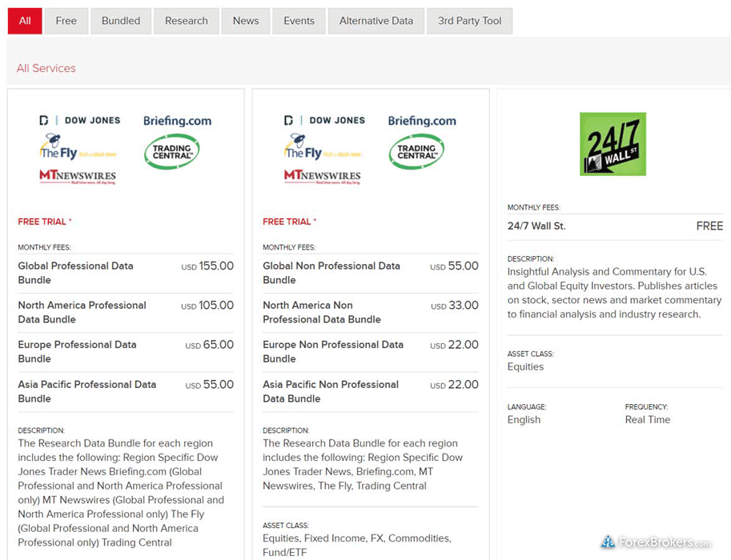
Task: Click the 24/7 Wall St. logo
Action: (x=613, y=144)
